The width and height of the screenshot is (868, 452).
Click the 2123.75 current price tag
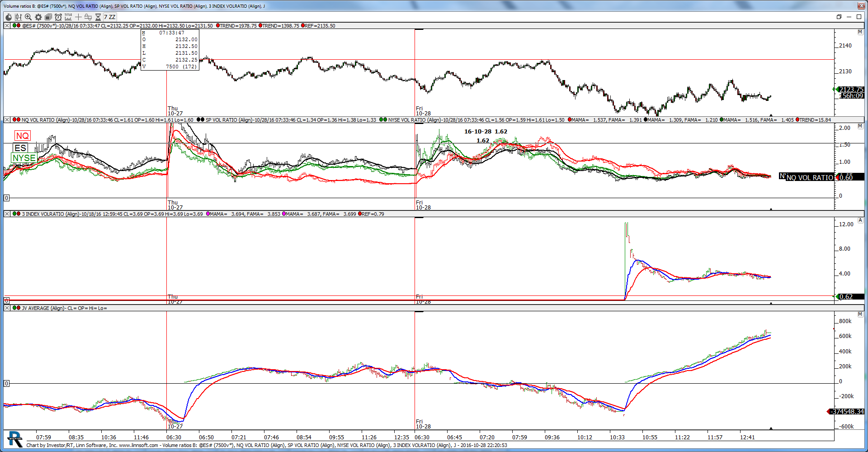851,89
